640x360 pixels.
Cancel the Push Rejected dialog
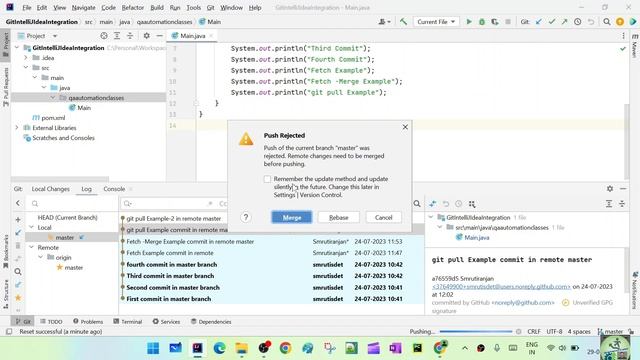click(x=383, y=217)
